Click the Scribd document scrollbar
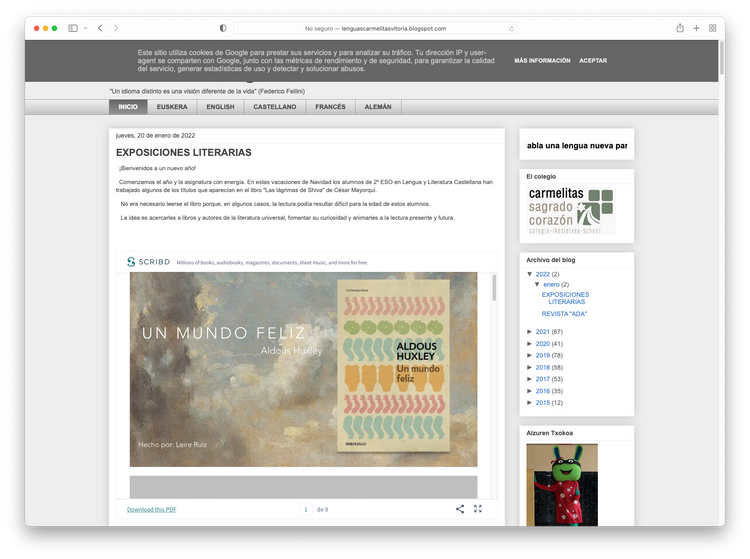This screenshot has height=559, width=750. click(494, 287)
